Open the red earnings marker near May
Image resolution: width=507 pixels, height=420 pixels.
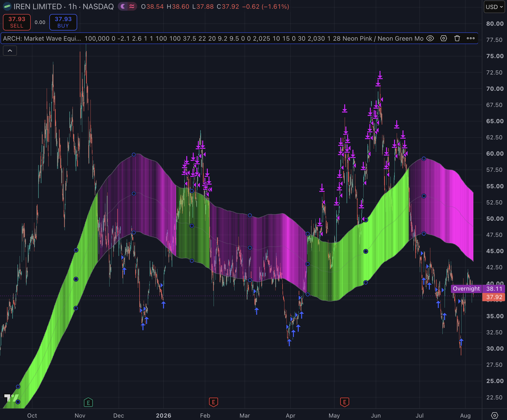(x=344, y=402)
